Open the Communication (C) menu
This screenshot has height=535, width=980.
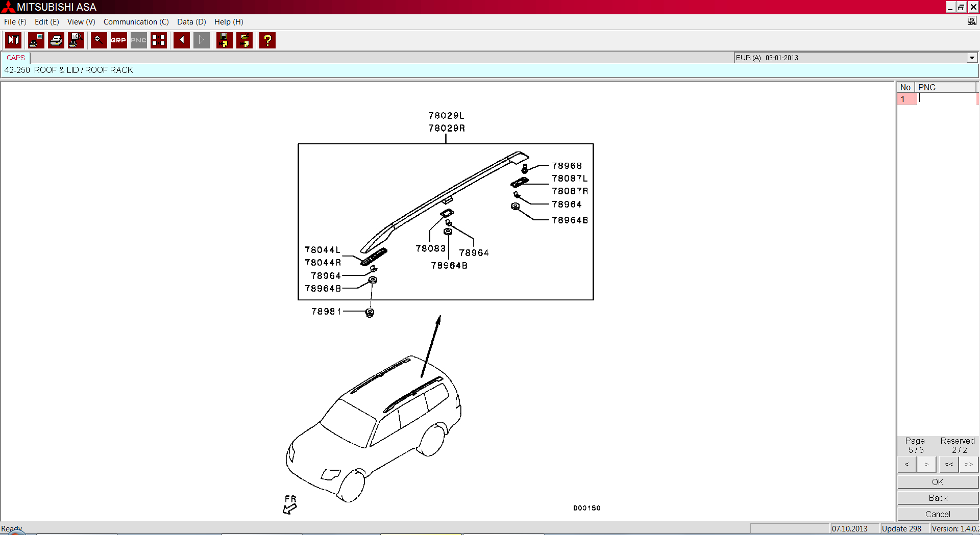click(x=136, y=22)
